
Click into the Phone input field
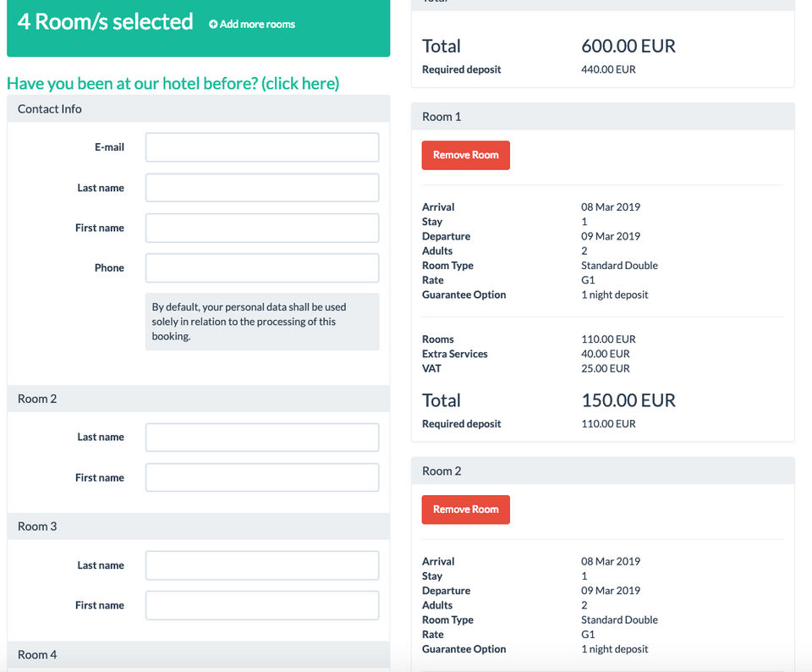(x=262, y=267)
